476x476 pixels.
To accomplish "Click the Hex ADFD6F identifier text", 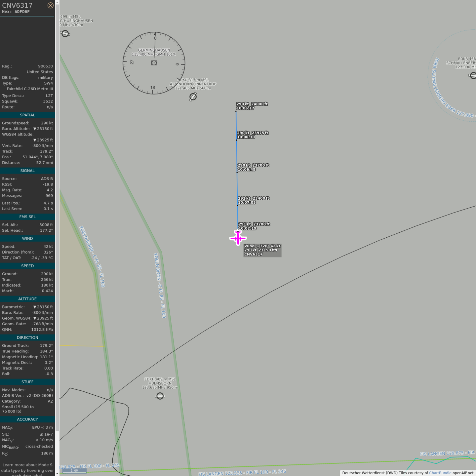I will tap(16, 12).
